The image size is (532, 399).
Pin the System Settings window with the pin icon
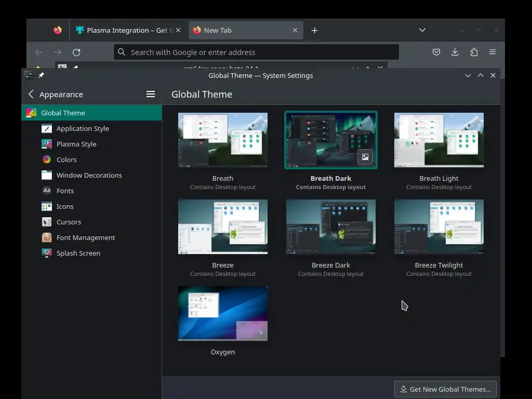pyautogui.click(x=41, y=75)
